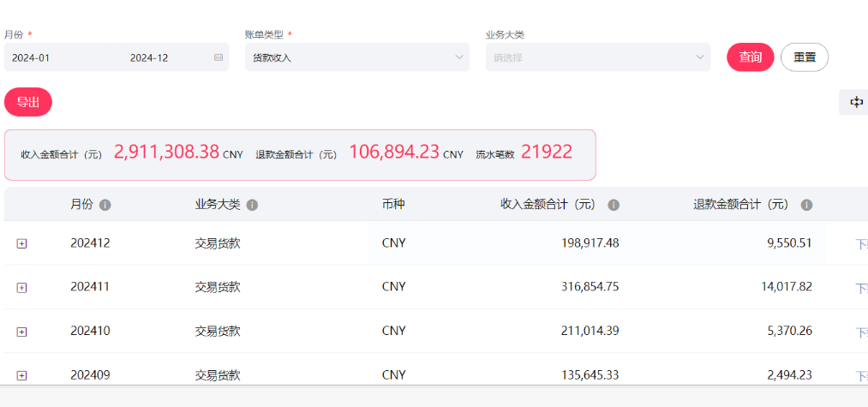Open the 账单类型 dropdown showing 货款收入
Viewport: 868px width, 407px height.
pos(356,57)
